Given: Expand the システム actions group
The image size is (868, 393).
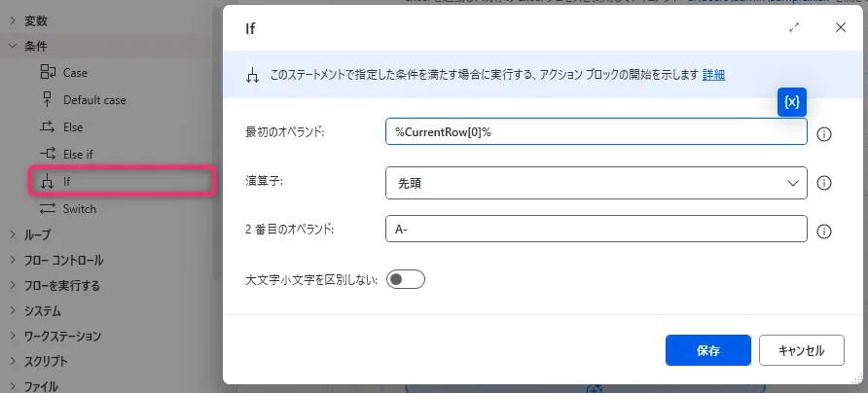Looking at the screenshot, I should pos(12,311).
